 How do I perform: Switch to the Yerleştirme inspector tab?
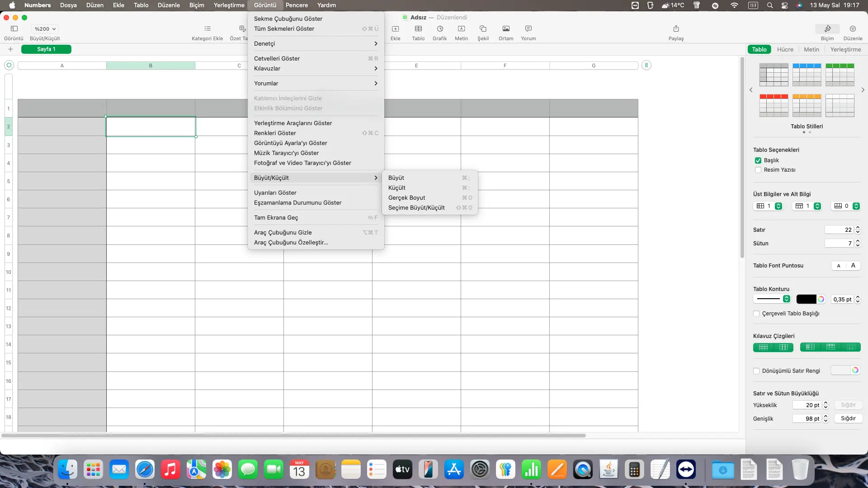point(845,49)
